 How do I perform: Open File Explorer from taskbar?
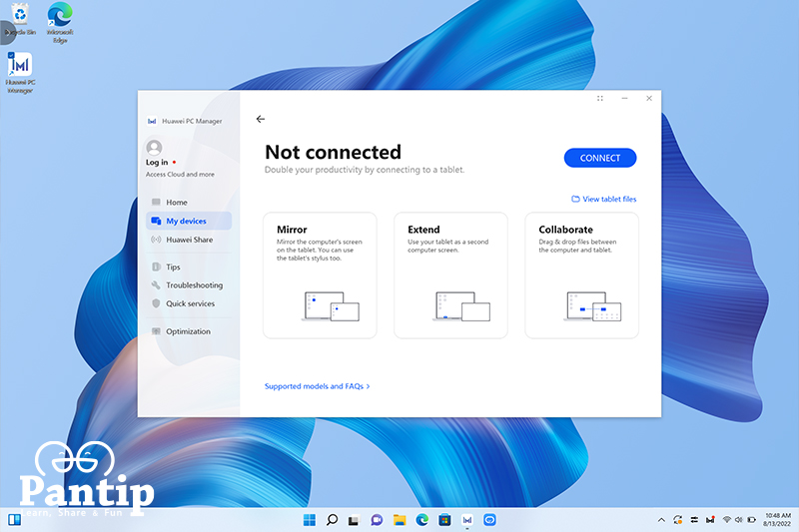click(x=399, y=520)
